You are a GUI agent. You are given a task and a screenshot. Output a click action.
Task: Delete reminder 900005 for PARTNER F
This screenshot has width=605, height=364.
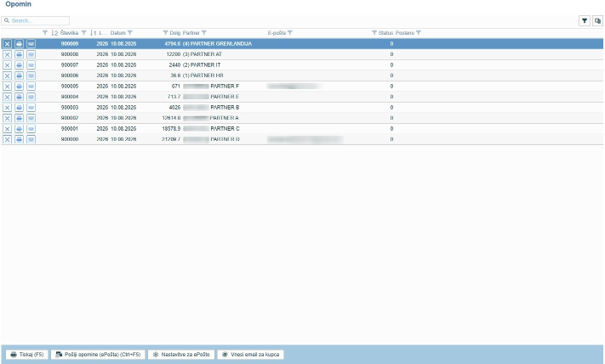pyautogui.click(x=7, y=86)
